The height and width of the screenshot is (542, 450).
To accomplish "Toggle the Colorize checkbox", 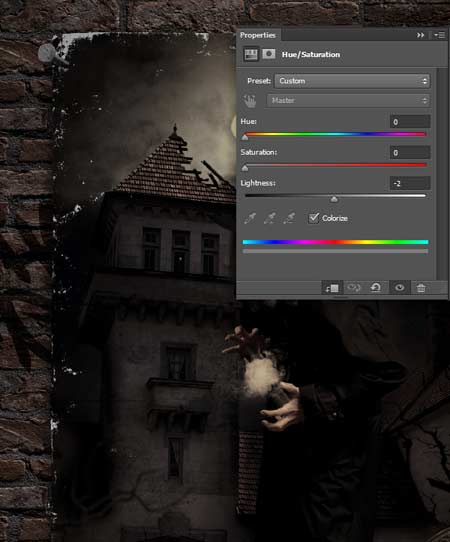I will tap(313, 218).
